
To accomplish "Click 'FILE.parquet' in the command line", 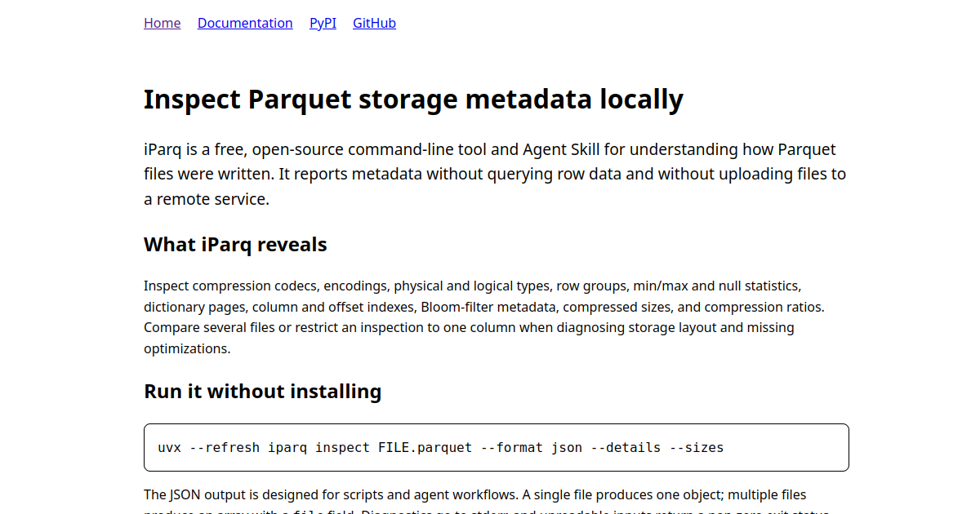I will tap(425, 447).
